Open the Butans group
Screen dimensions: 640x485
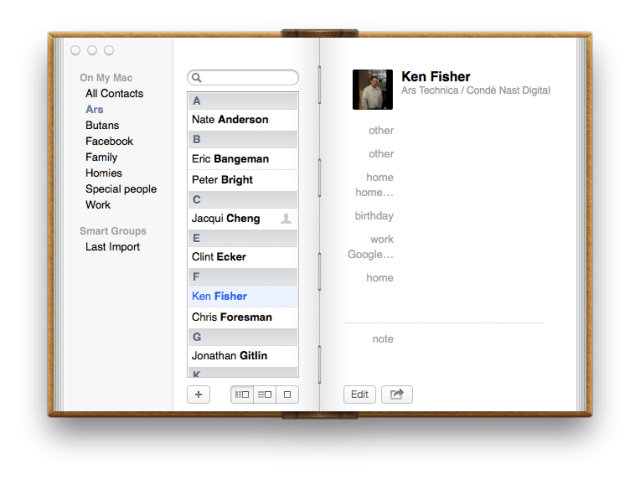coord(102,125)
